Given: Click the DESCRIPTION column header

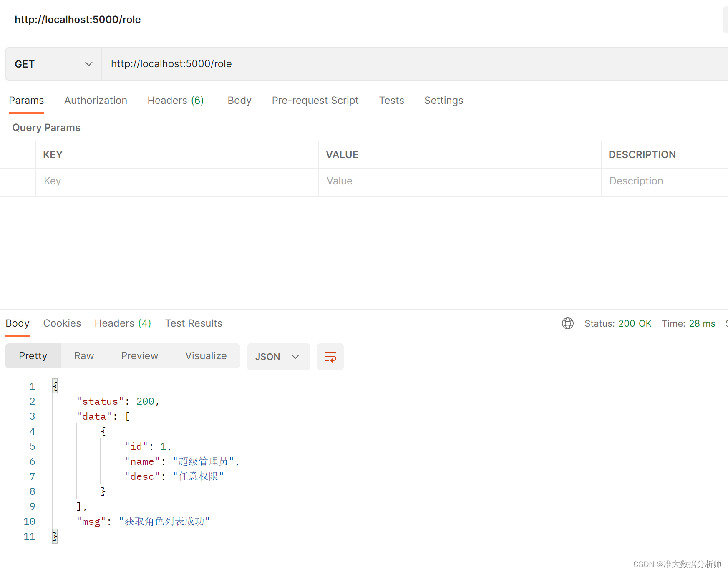Looking at the screenshot, I should [x=642, y=155].
